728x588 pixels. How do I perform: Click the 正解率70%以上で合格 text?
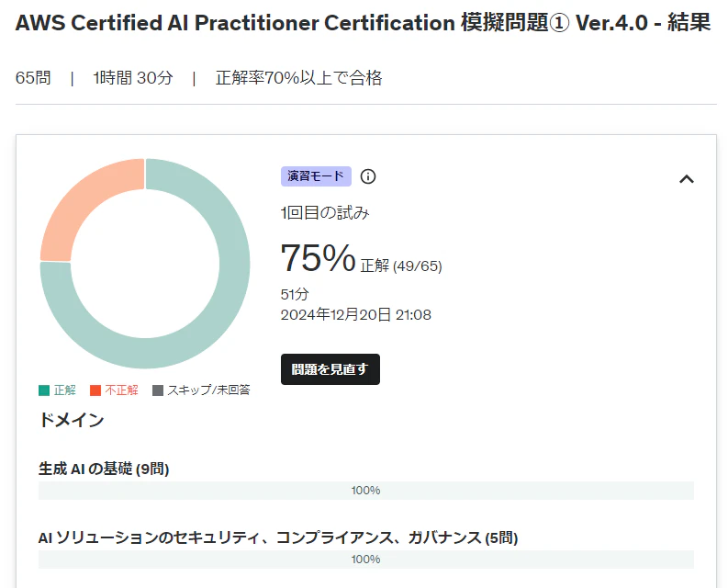pos(298,77)
